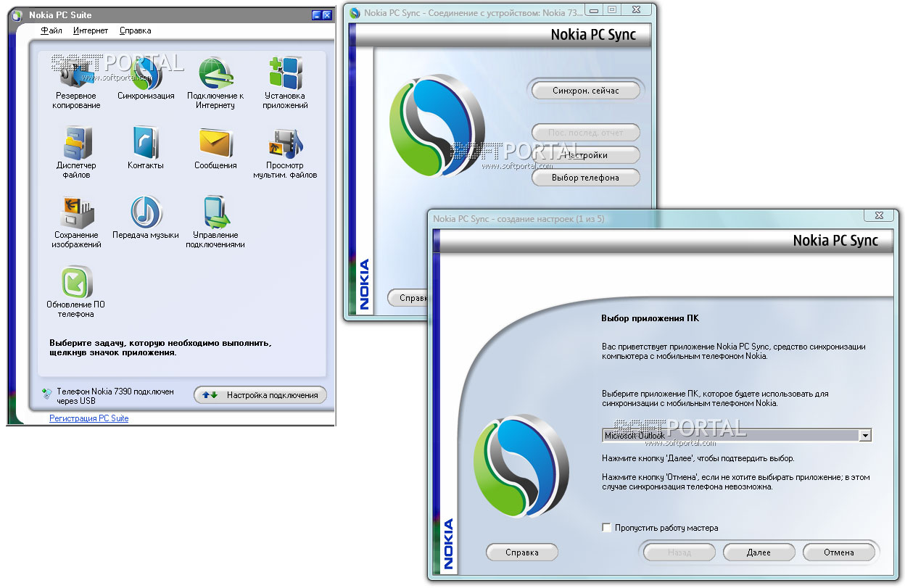Open the Контакты icon
Viewport: 905px width, 588px height.
click(146, 143)
